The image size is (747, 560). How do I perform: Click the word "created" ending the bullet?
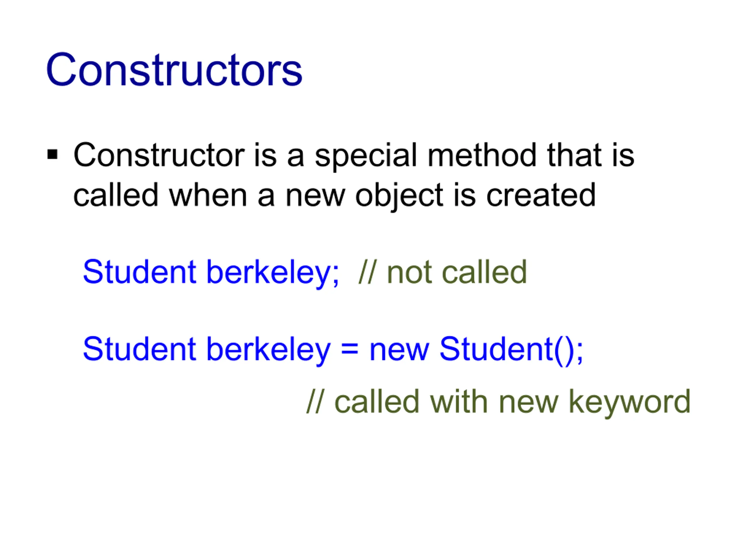pos(541,195)
